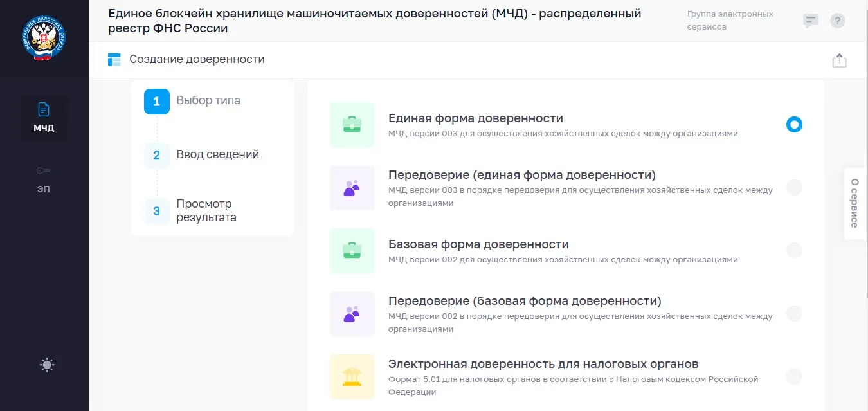Click briefcase icon of Единая форма доверенности
Viewport: 868px width, 411px height.
(x=352, y=125)
